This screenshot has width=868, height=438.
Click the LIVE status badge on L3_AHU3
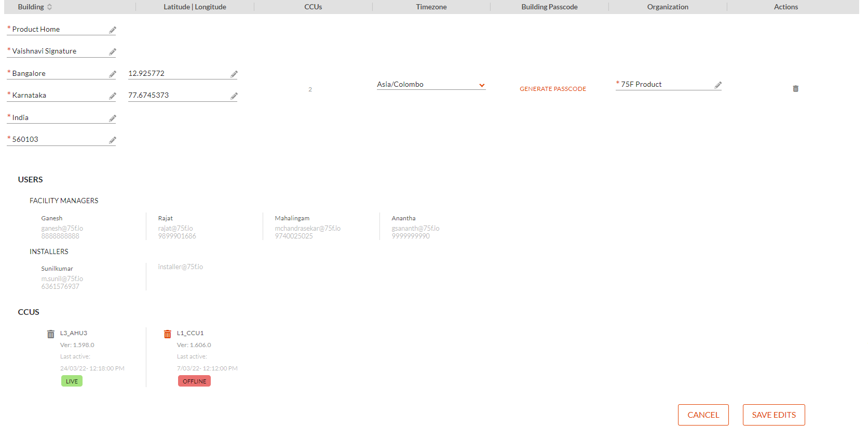72,381
